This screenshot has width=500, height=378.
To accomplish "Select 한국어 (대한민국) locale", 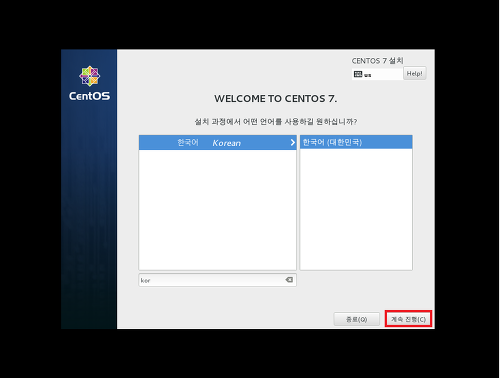I will (x=356, y=142).
